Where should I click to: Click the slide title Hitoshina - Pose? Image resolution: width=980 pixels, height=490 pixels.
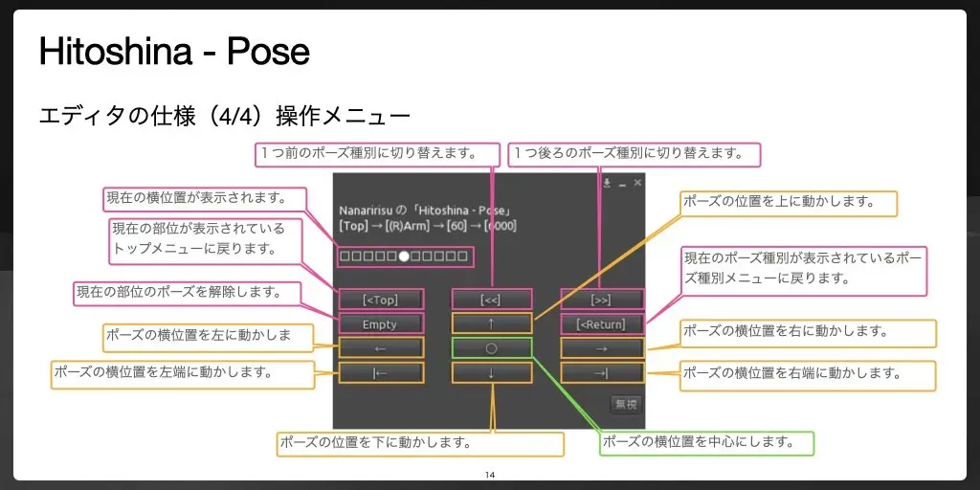[174, 51]
